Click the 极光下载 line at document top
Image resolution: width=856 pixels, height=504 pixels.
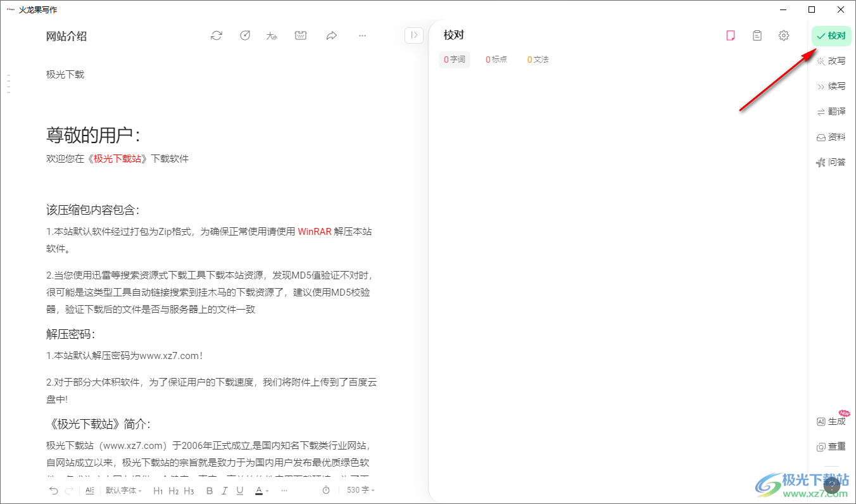[65, 74]
